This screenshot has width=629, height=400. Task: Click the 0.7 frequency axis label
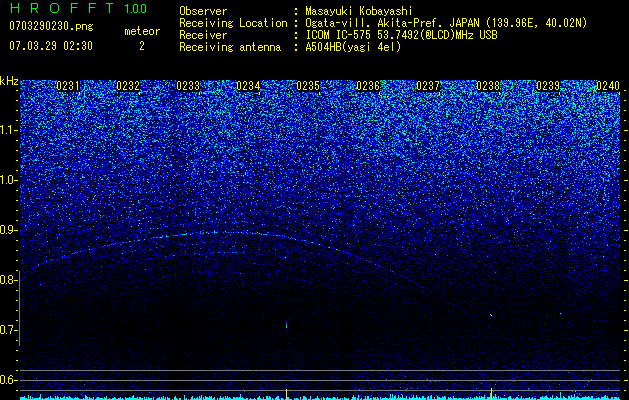[x=9, y=330]
